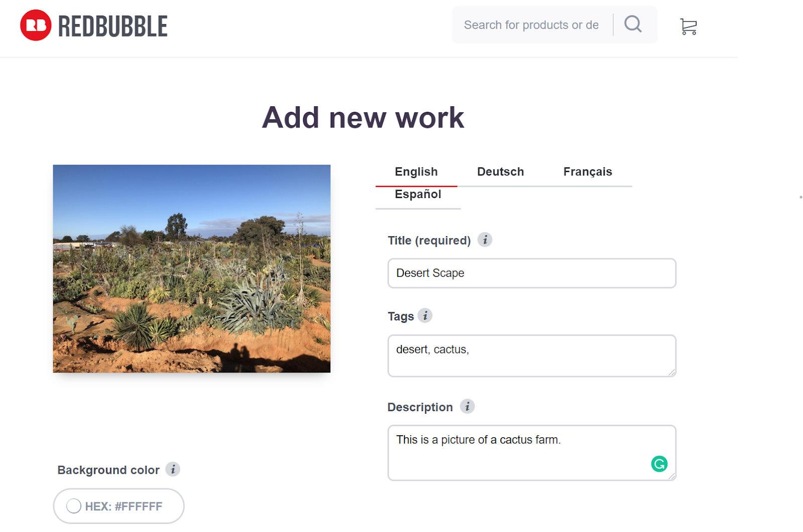Image resolution: width=803 pixels, height=532 pixels.
Task: Click the uploaded cactus farm photo
Action: tap(192, 269)
